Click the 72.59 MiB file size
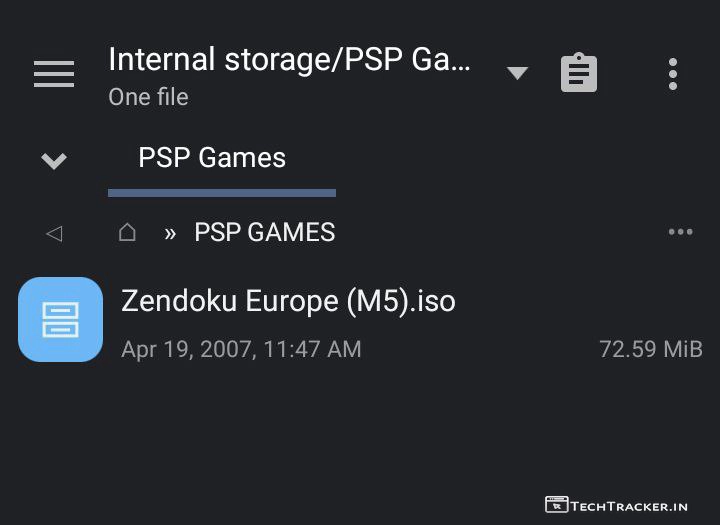The image size is (720, 525). pos(650,349)
